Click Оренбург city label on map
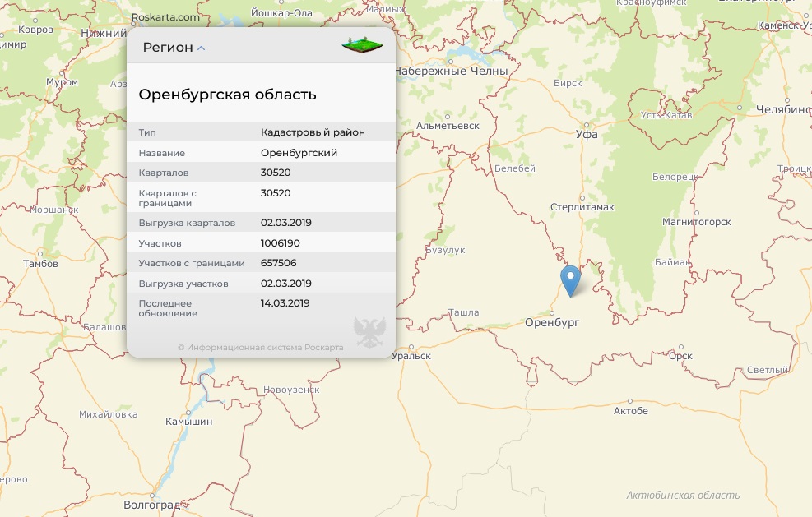Image resolution: width=812 pixels, height=517 pixels. click(x=552, y=323)
